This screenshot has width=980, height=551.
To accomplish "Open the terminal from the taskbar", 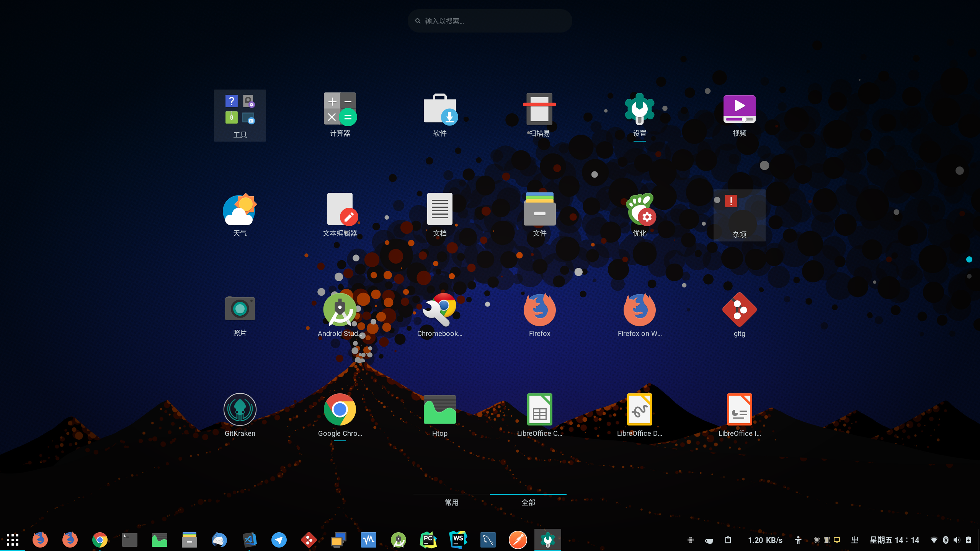I will [x=130, y=540].
